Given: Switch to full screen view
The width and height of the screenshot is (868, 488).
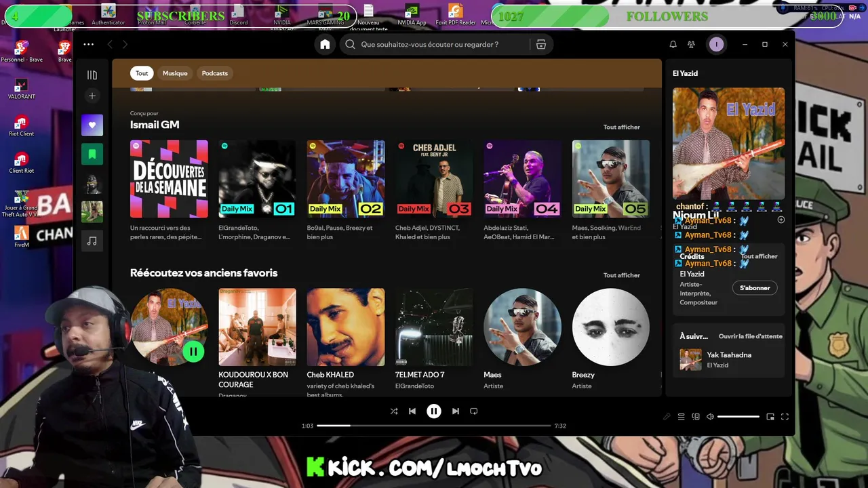Looking at the screenshot, I should click(x=785, y=417).
